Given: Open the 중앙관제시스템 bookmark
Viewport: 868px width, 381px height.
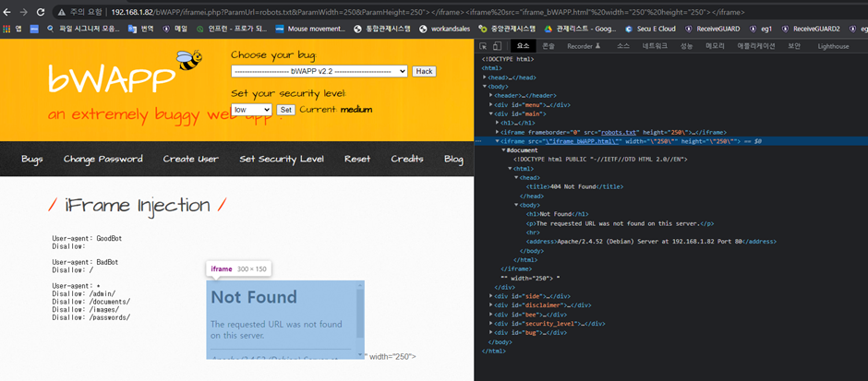Looking at the screenshot, I should [507, 29].
